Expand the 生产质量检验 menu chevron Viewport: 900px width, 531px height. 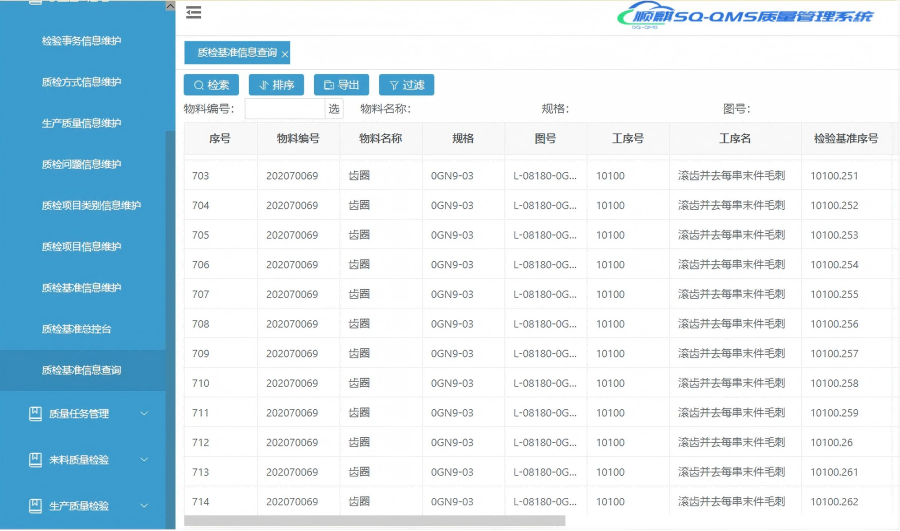coord(144,506)
